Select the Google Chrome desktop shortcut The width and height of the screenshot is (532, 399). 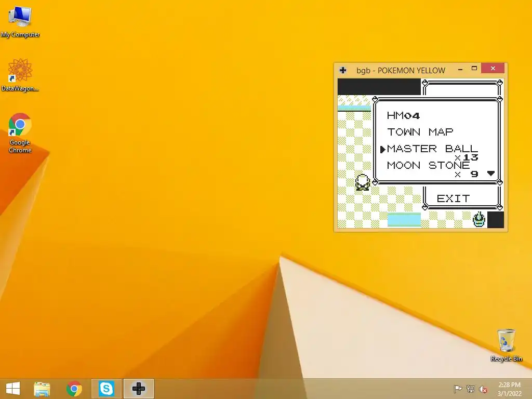[20, 133]
